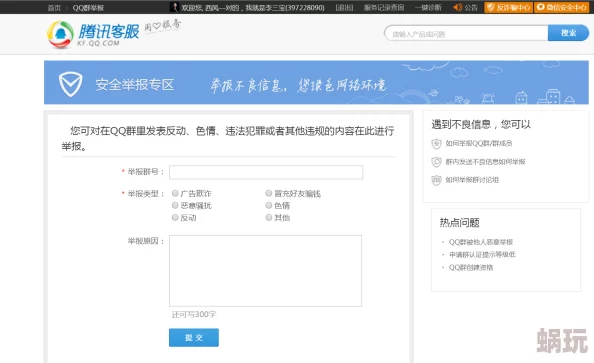
Task: Click the 腾讯客服 title text
Action: [x=109, y=31]
